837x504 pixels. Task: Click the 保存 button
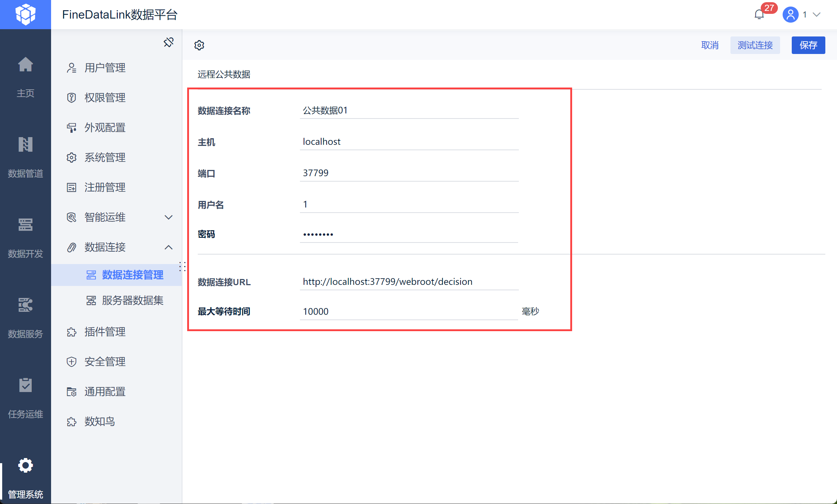[808, 45]
